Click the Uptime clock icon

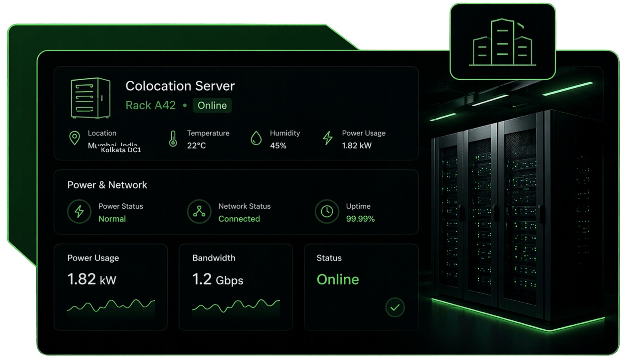pyautogui.click(x=327, y=212)
